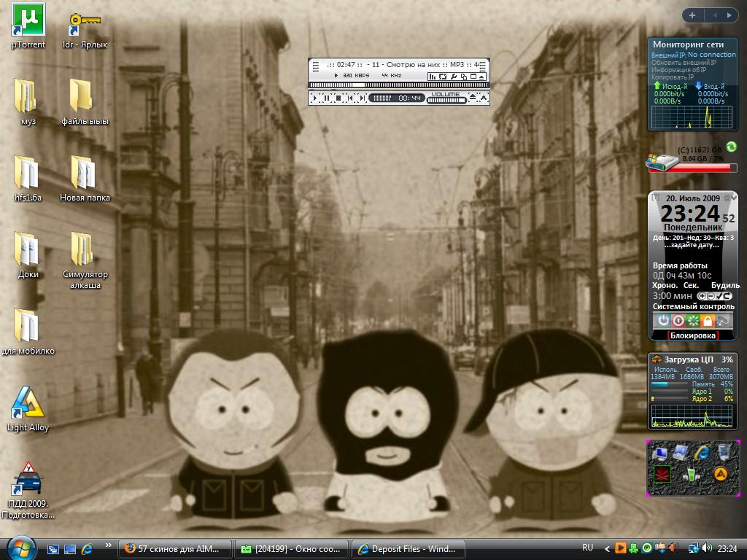Refresh the drive C: gadget
This screenshot has height=560, width=747.
click(731, 147)
